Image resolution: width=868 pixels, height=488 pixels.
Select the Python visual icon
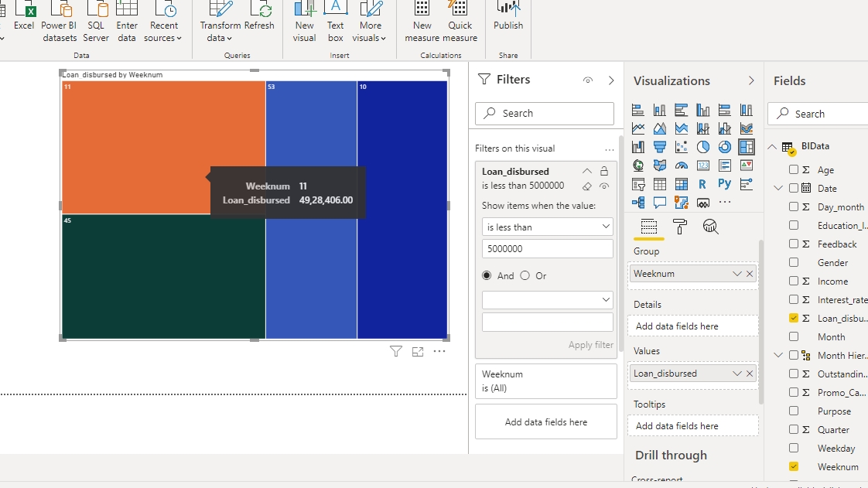pyautogui.click(x=724, y=184)
